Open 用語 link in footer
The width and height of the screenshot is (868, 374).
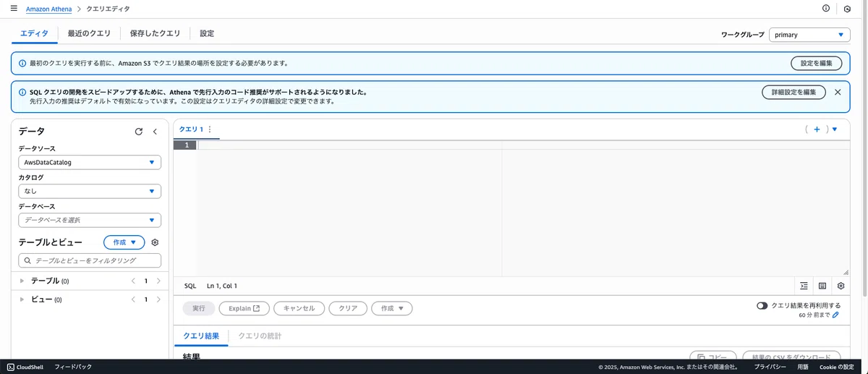point(803,367)
